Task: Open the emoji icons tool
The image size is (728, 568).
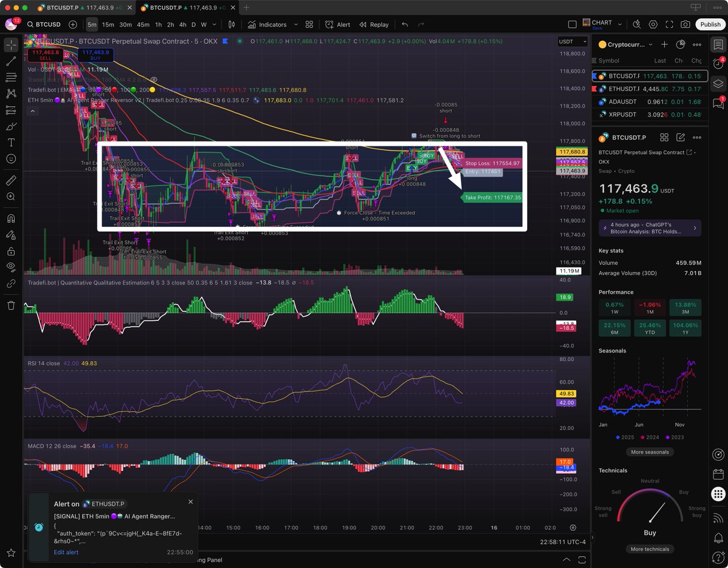Action: pyautogui.click(x=11, y=158)
